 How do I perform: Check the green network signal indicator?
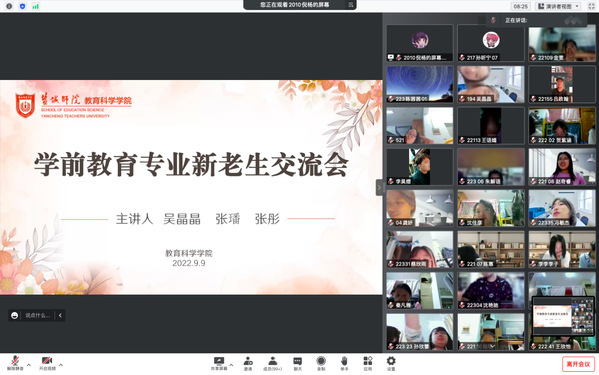pyautogui.click(x=36, y=6)
